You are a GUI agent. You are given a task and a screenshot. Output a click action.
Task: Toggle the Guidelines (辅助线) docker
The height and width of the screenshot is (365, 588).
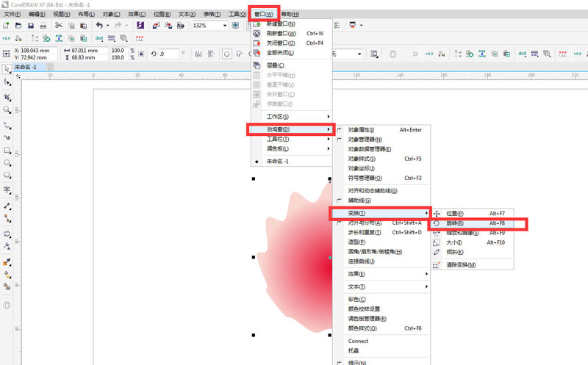359,200
